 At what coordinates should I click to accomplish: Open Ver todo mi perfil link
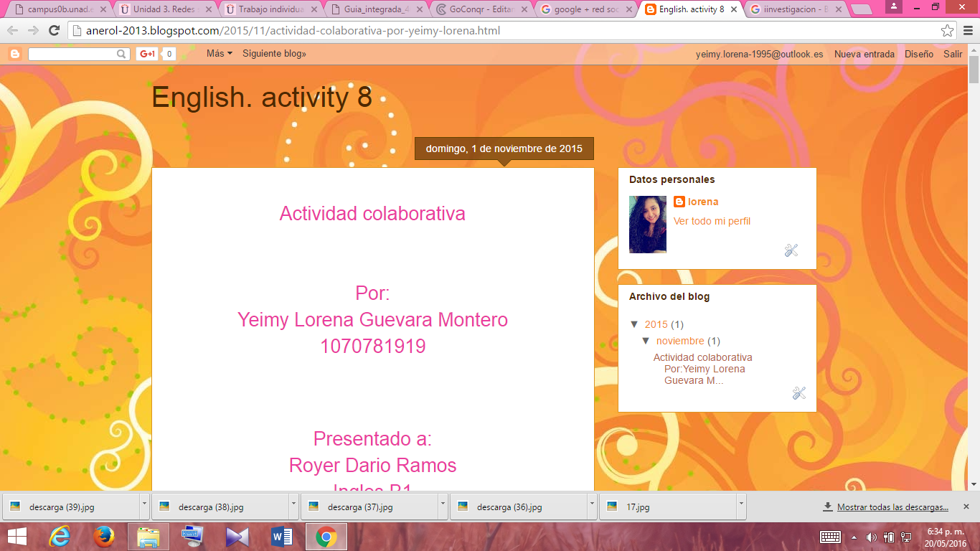point(712,221)
